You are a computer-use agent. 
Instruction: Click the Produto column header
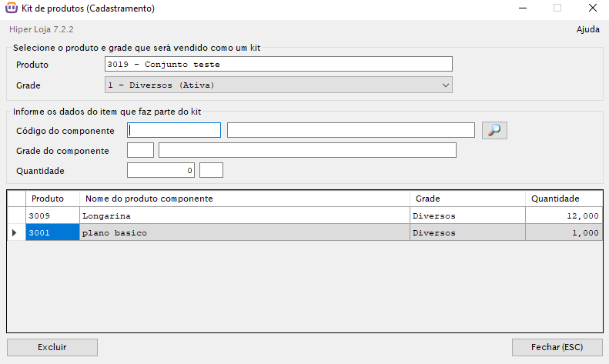click(53, 199)
